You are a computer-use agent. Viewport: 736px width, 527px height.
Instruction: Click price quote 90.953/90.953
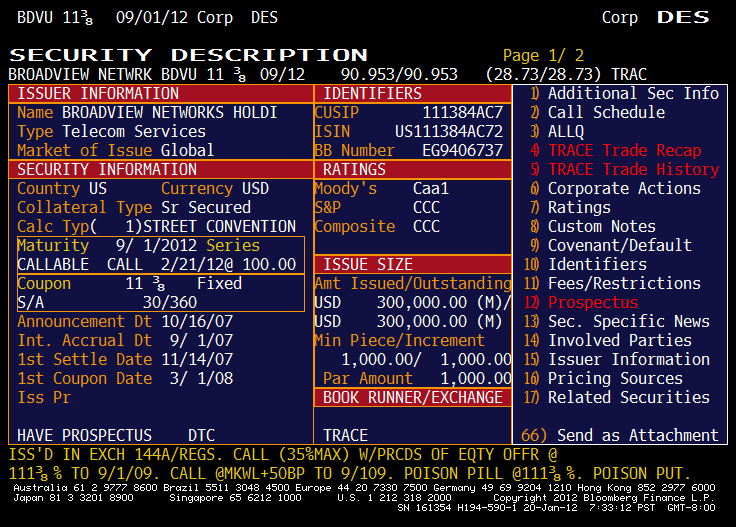pos(399,74)
